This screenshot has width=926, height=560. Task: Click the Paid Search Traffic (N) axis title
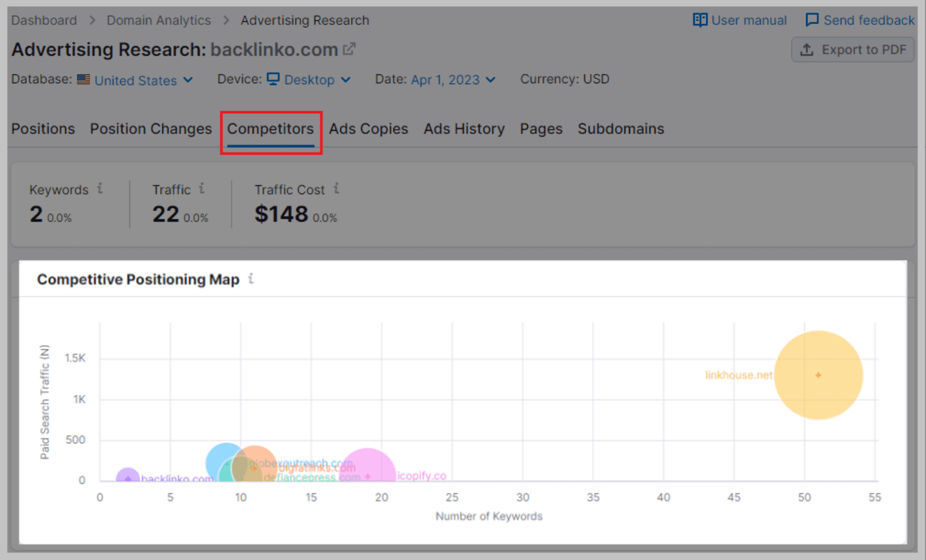45,402
